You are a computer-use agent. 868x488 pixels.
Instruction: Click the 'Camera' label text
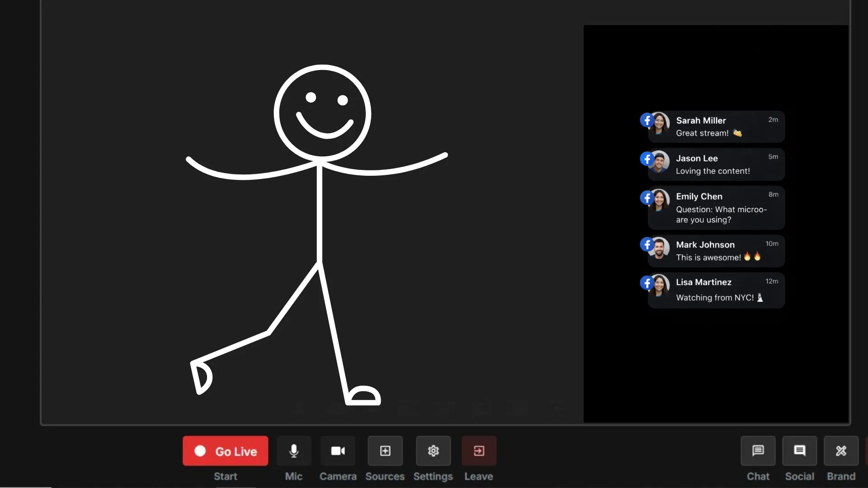338,476
